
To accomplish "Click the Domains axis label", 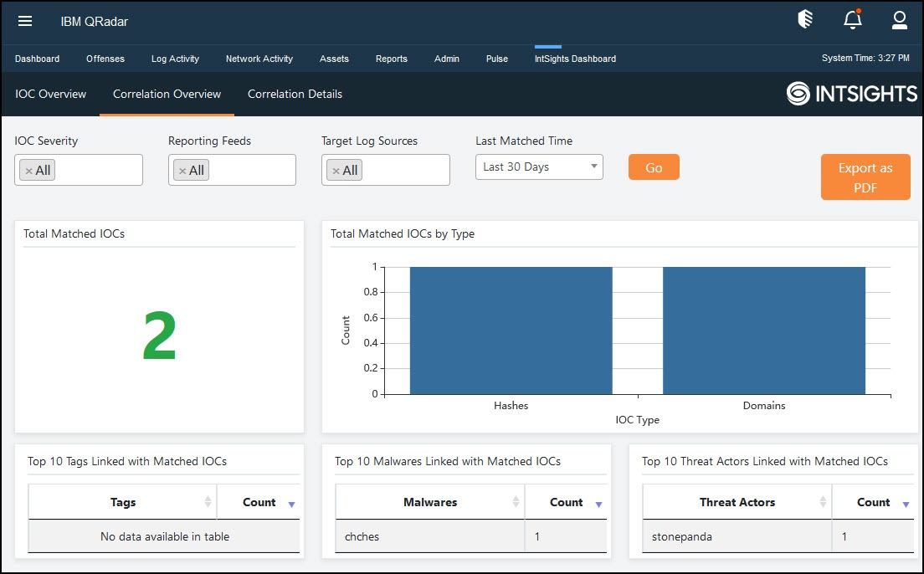I will 763,406.
